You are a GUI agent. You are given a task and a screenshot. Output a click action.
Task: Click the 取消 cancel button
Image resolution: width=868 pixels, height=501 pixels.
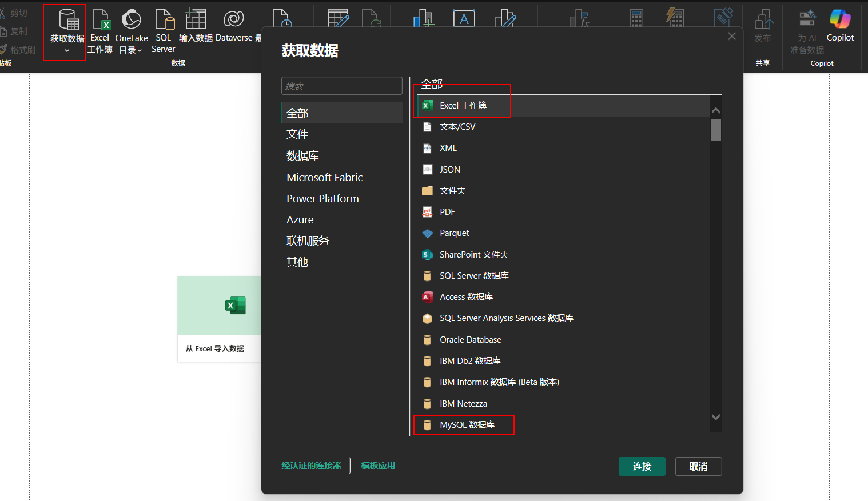pyautogui.click(x=698, y=466)
